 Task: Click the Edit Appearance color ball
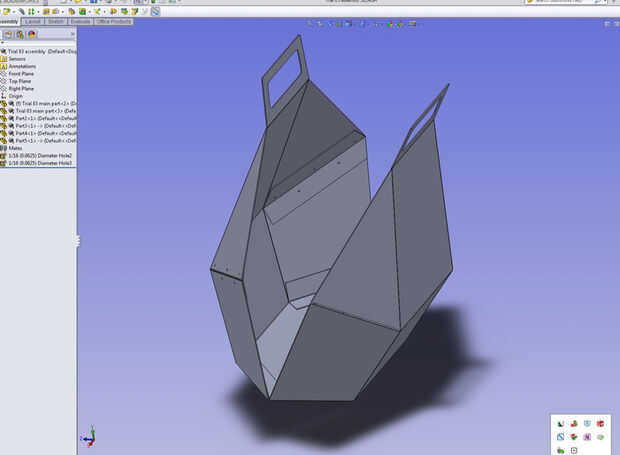tap(390, 24)
